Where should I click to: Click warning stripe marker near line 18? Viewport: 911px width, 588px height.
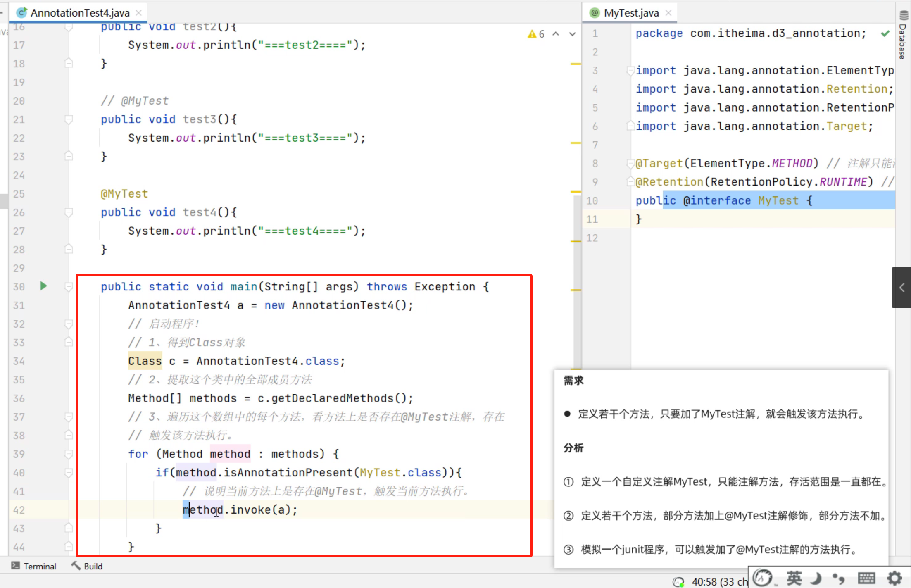pos(576,64)
